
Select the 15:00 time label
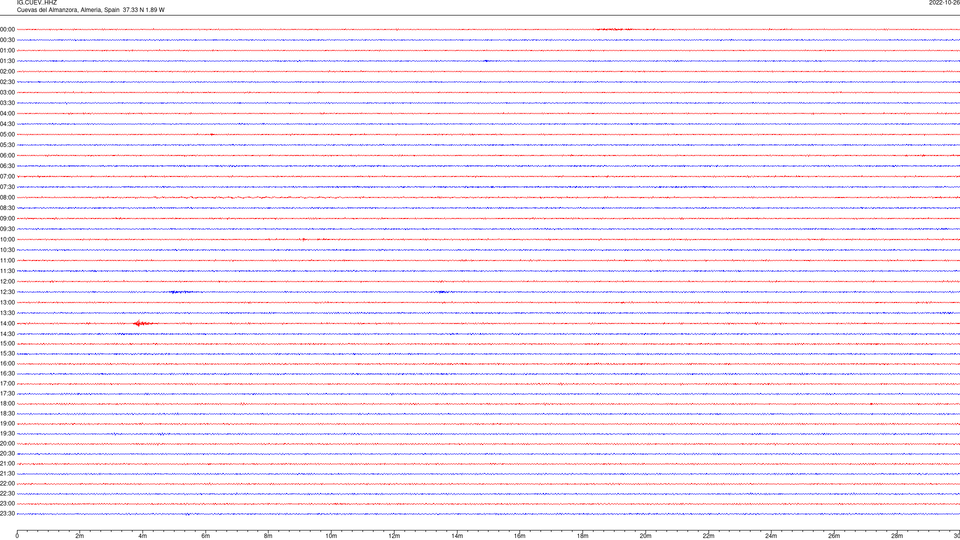point(7,343)
